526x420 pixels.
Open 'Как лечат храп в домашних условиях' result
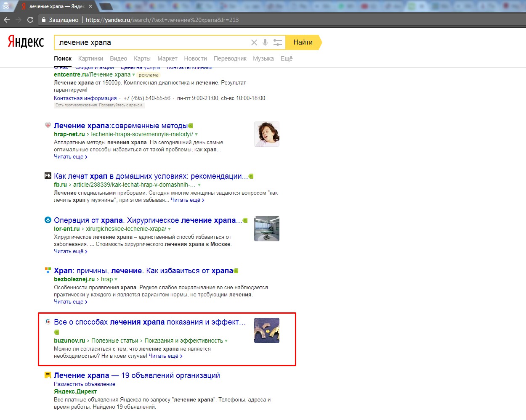[151, 176]
